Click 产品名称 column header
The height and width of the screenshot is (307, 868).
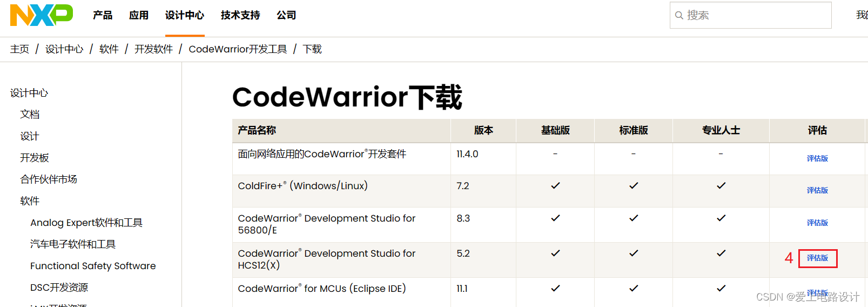tap(257, 130)
